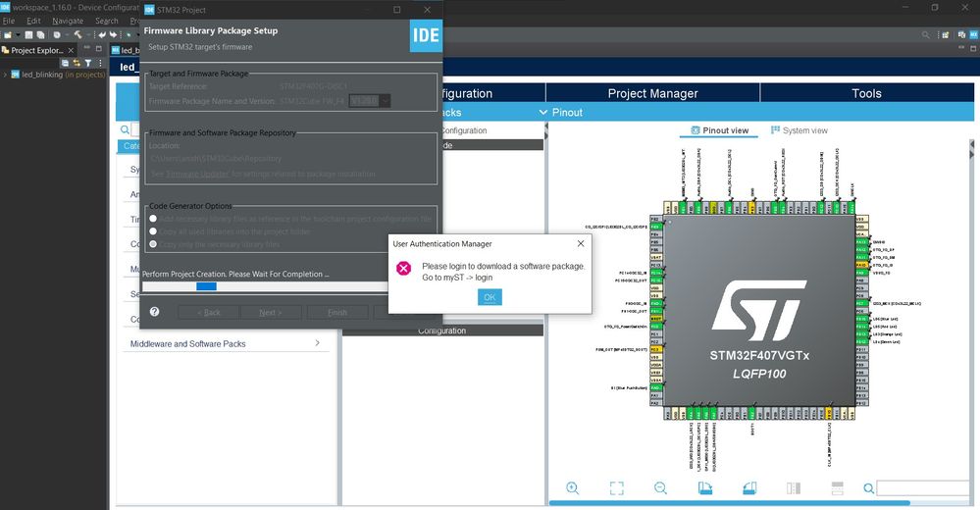980x510 pixels.
Task: Open Project Explorer view menu (three dots)
Action: tap(100, 63)
